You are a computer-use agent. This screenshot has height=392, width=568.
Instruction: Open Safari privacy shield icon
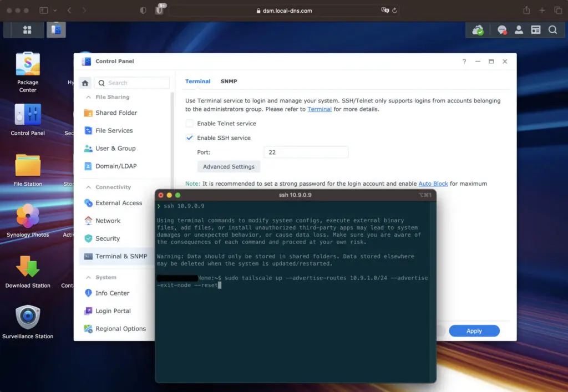[143, 11]
